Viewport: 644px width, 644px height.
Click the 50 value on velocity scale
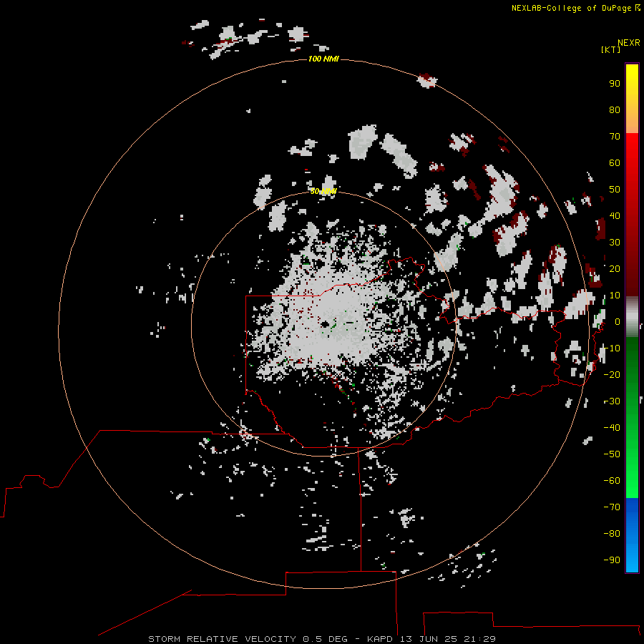pyautogui.click(x=615, y=190)
